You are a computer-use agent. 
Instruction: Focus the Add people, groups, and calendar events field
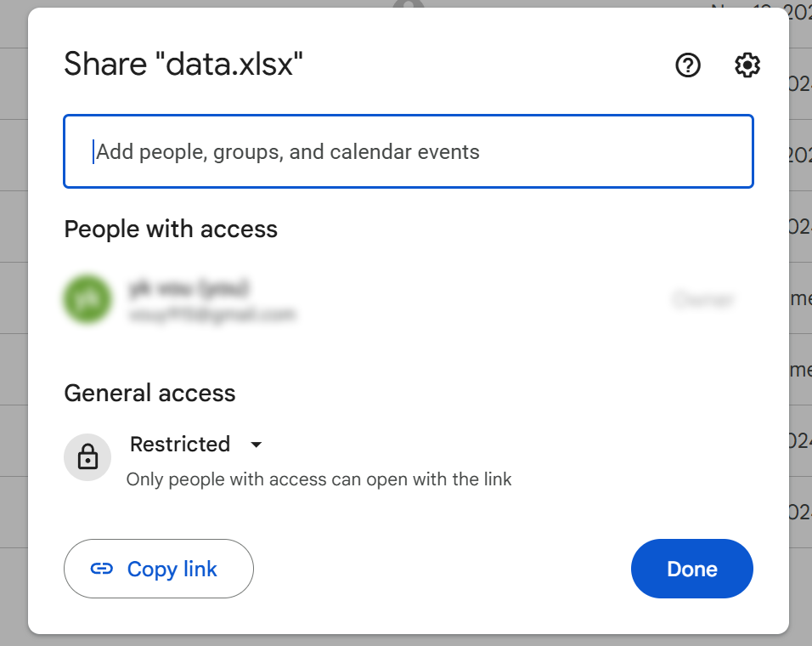point(408,151)
